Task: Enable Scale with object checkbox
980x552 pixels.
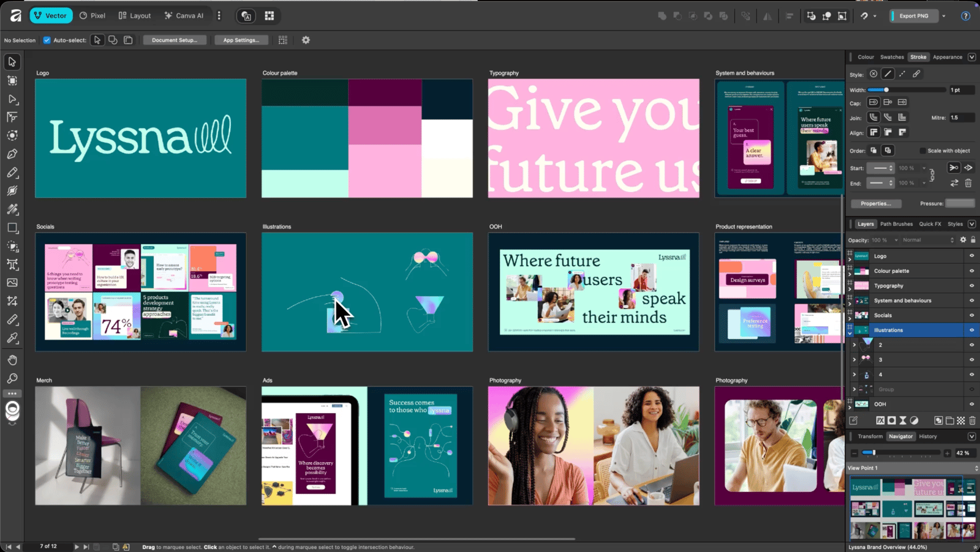Action: [x=922, y=151]
